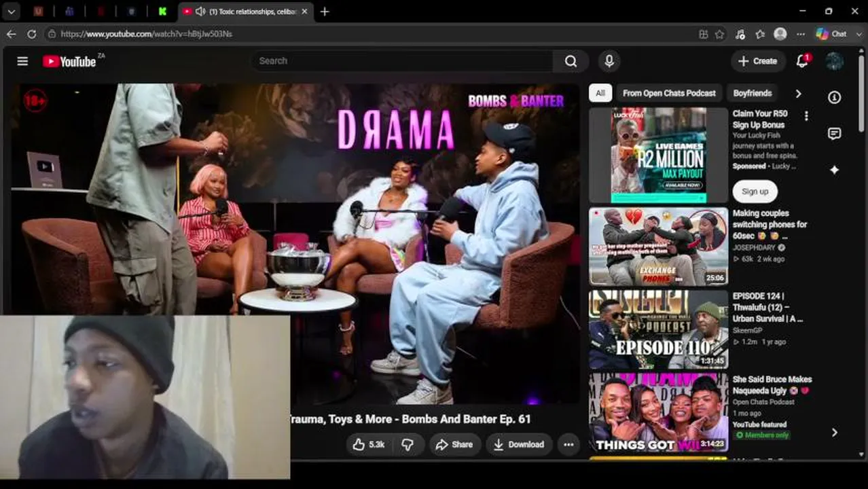
Task: Click the main video player
Action: click(295, 244)
